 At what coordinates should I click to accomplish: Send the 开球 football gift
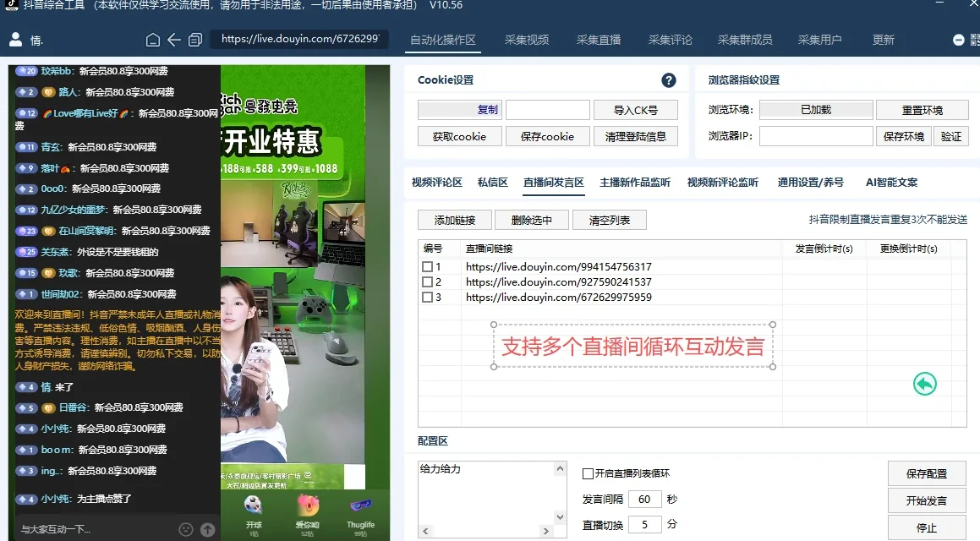click(253, 515)
